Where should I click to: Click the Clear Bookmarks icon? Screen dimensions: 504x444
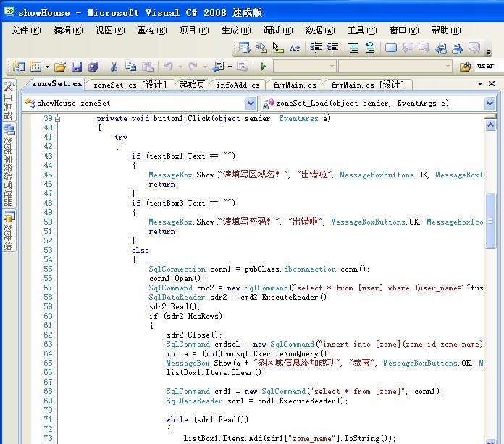pos(475,48)
